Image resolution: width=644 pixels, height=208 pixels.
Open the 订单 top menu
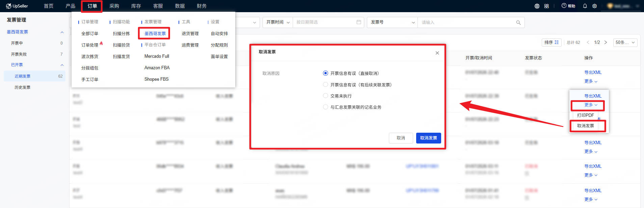coord(92,6)
